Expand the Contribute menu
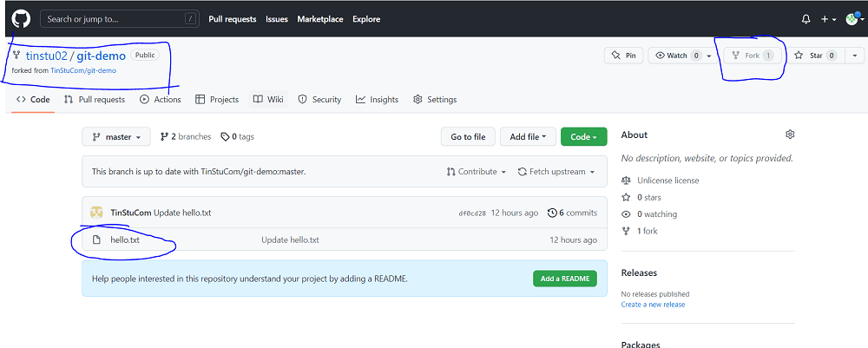 pos(477,172)
